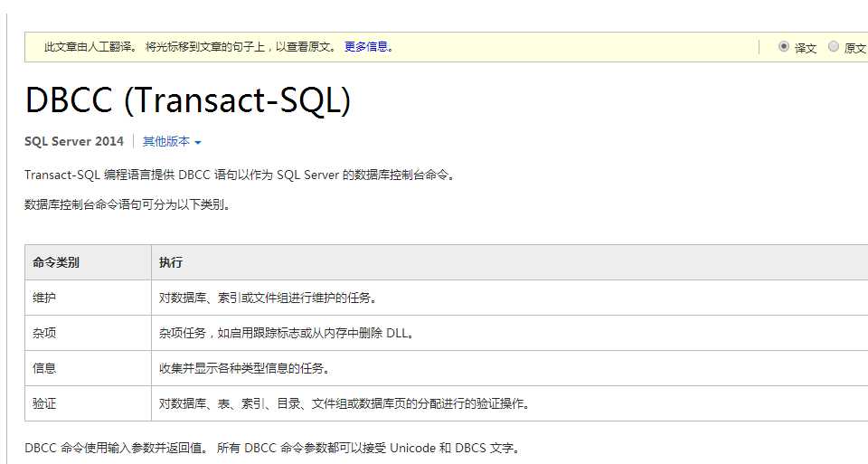Click the text 收集并显示各种类型信息的任务
This screenshot has width=868, height=464.
pos(245,368)
